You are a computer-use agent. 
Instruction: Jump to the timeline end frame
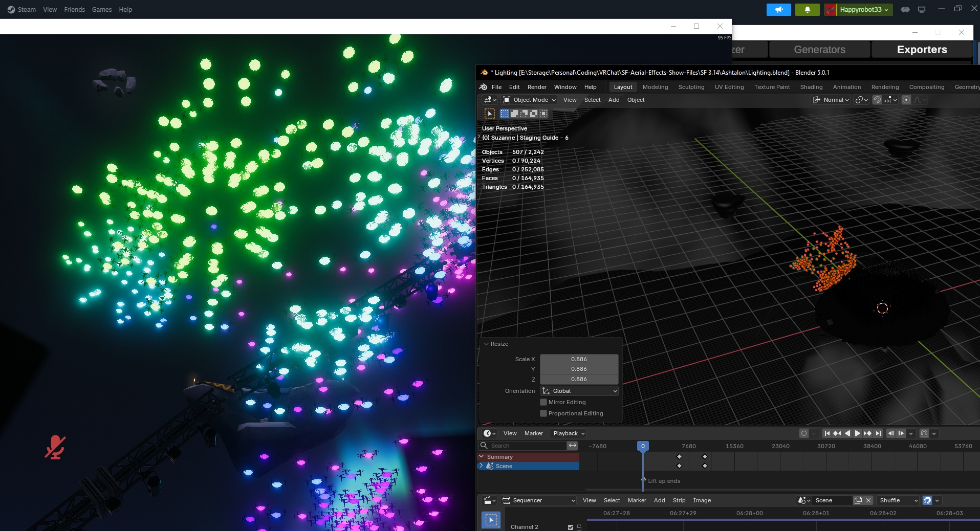(878, 433)
